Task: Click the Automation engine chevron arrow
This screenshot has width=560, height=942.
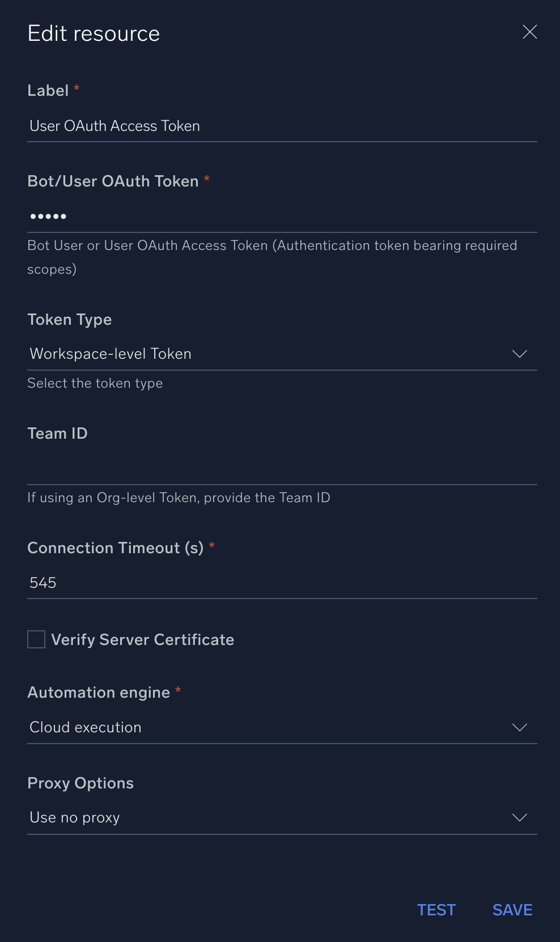Action: tap(519, 727)
